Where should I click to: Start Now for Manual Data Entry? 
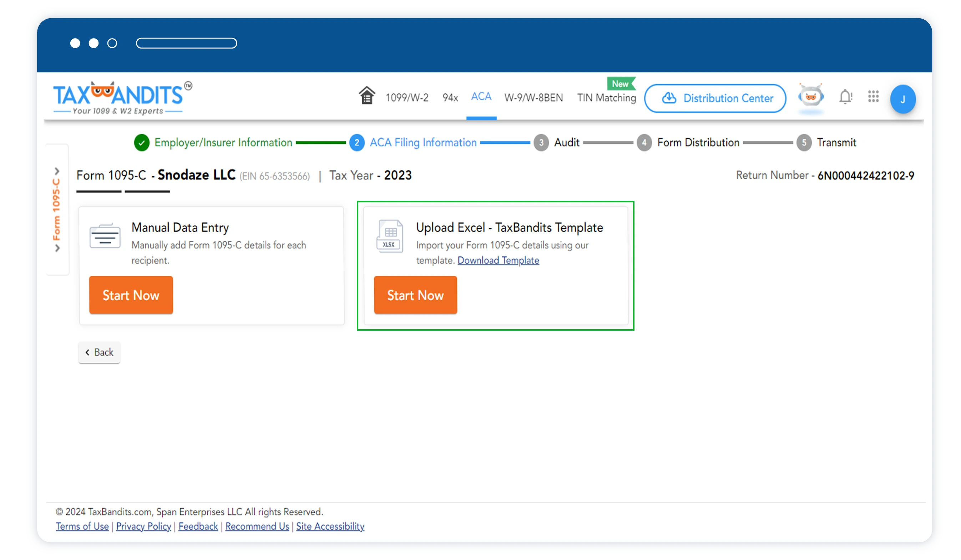131,295
